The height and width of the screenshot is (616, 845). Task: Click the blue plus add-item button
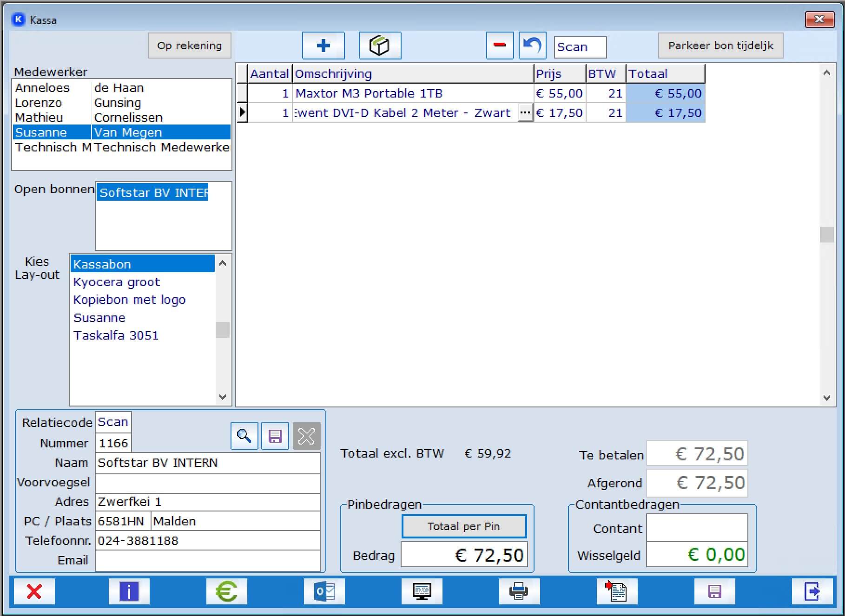pos(323,46)
